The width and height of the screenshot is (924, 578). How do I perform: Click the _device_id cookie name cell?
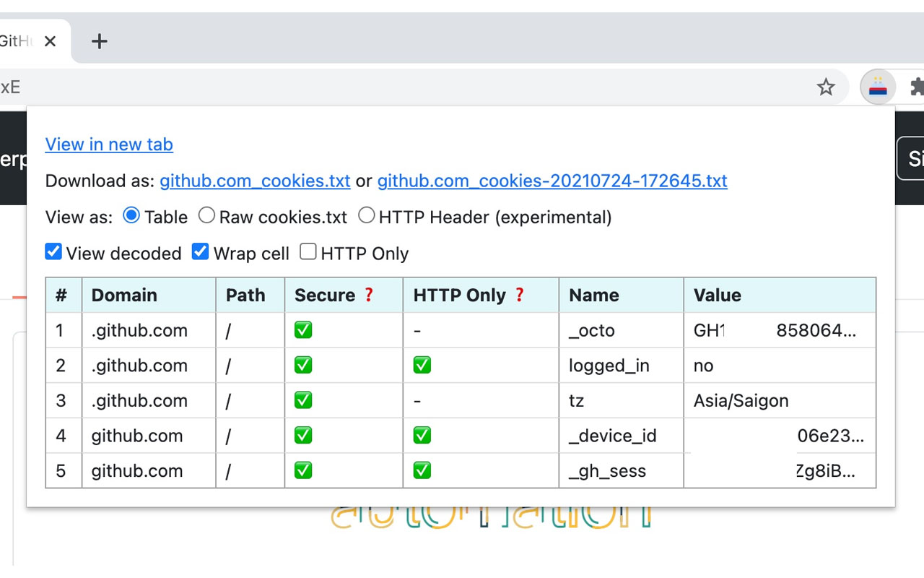[622, 436]
